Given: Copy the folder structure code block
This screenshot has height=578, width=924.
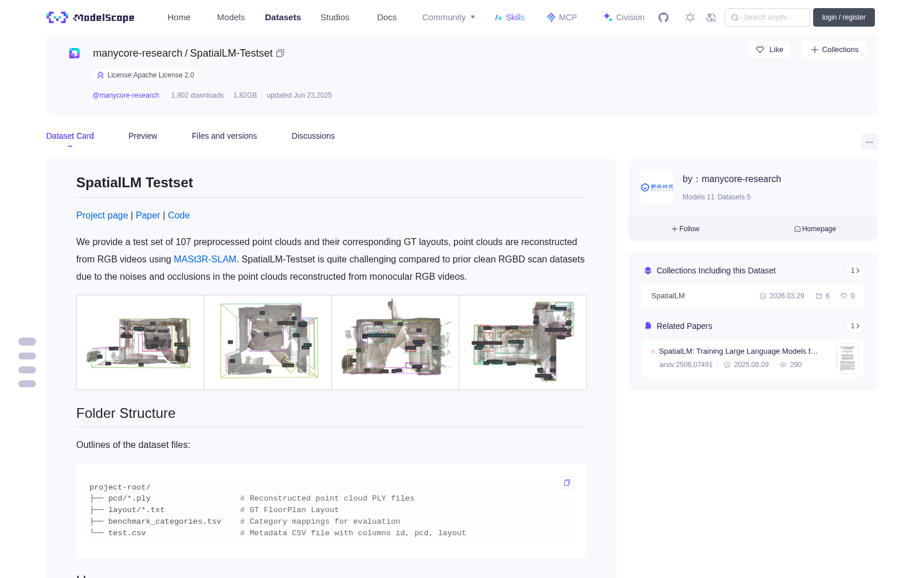Looking at the screenshot, I should coord(567,483).
